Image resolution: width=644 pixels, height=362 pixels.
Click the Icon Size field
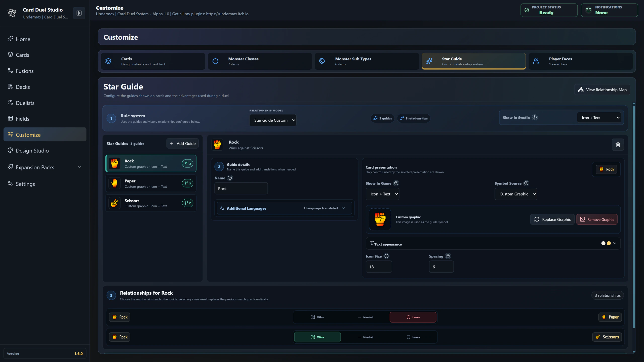(x=379, y=267)
